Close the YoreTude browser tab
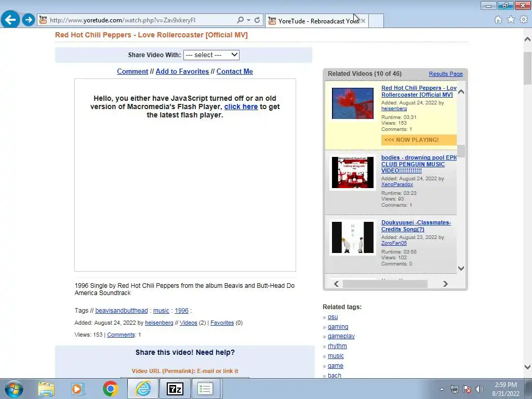Screen dimensions: 532x399 (363, 21)
